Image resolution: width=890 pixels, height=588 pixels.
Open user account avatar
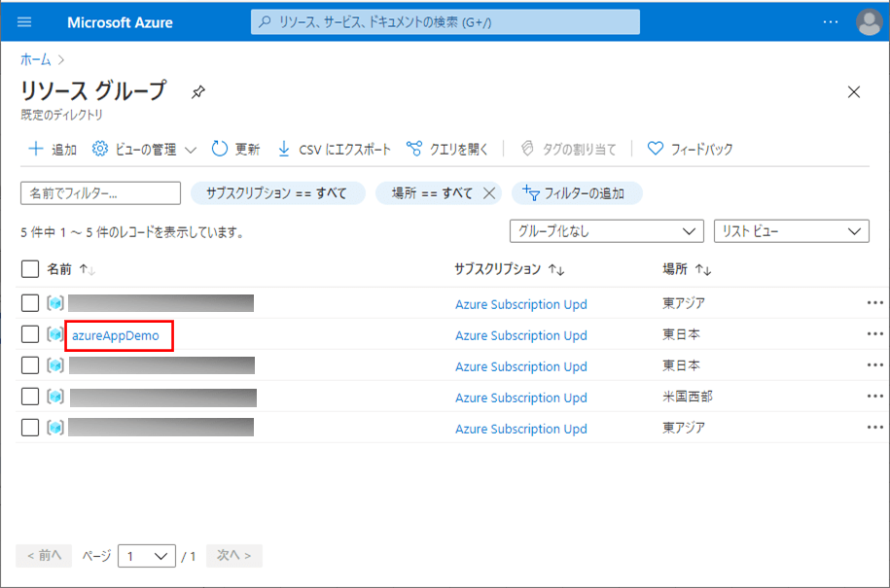[x=868, y=21]
